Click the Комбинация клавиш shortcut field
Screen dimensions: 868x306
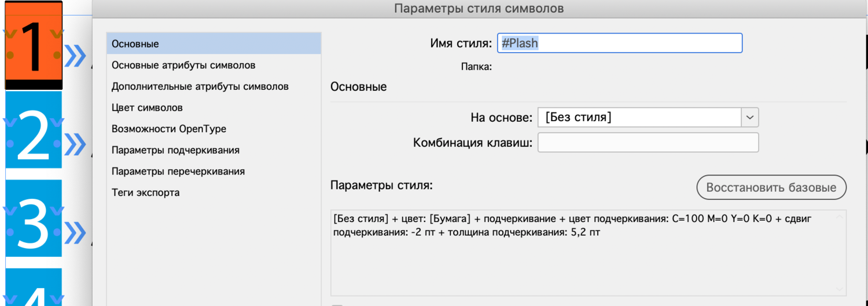648,143
